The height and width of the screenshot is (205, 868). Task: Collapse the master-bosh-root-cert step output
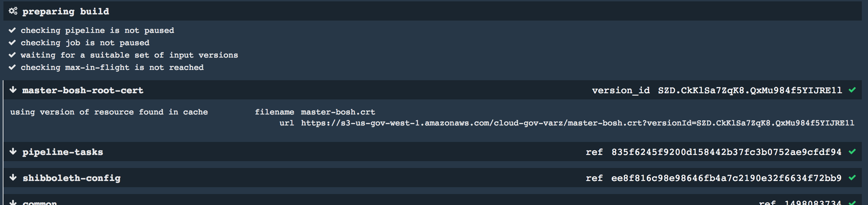click(x=82, y=90)
